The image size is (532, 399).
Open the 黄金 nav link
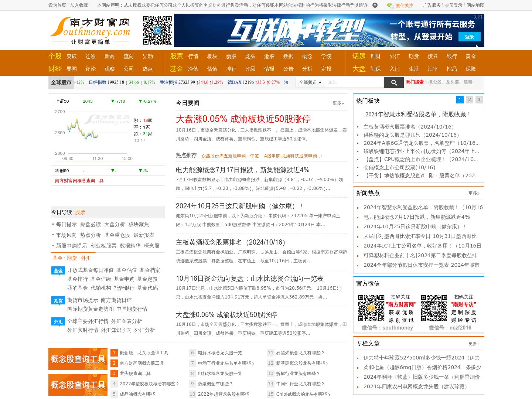coord(471,57)
